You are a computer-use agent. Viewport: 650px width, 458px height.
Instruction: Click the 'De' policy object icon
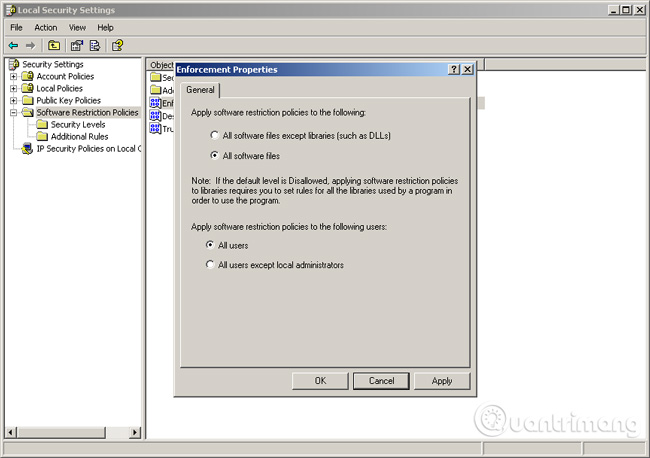[x=155, y=116]
